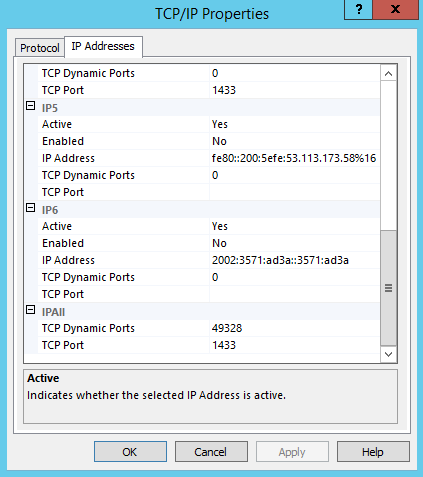
Task: Click the vertical scrollbar thumb
Action: [388, 288]
